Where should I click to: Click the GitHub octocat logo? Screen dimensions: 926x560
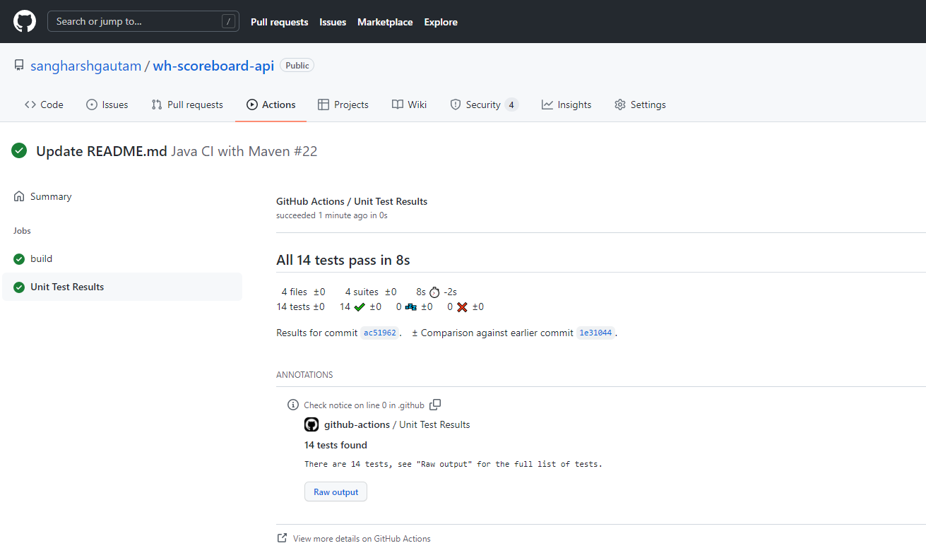(24, 21)
